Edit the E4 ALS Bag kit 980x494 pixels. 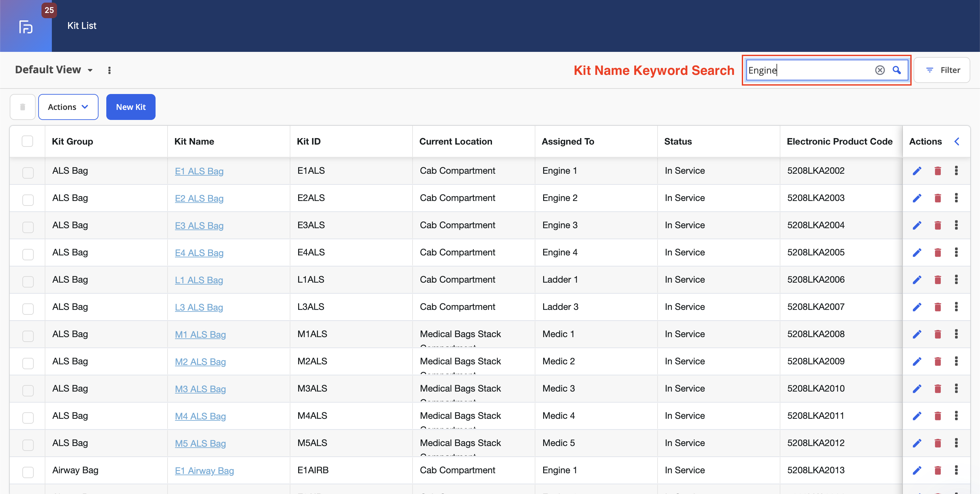pos(917,252)
